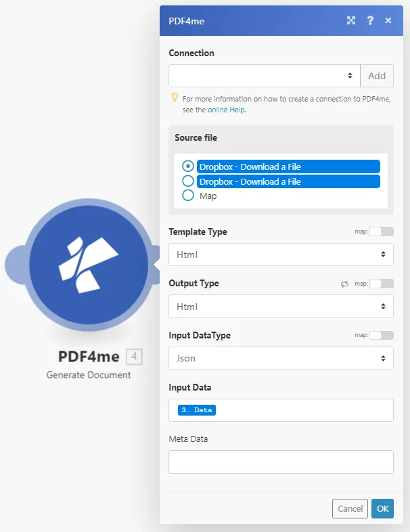Click the Add connection button

(x=377, y=76)
